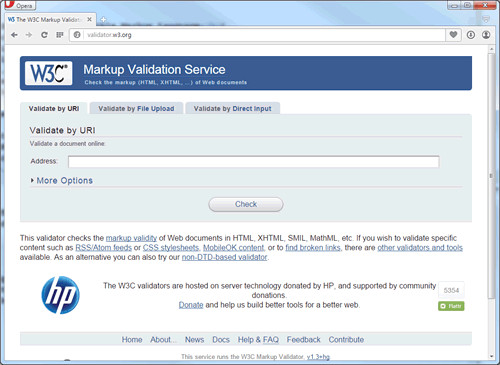Open other validators and tools link
The width and height of the screenshot is (500, 365).
[x=420, y=248]
